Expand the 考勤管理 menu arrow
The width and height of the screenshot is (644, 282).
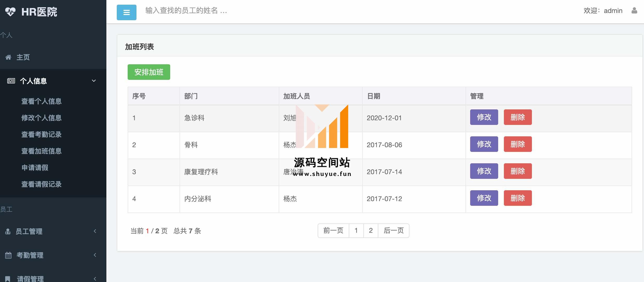point(95,255)
